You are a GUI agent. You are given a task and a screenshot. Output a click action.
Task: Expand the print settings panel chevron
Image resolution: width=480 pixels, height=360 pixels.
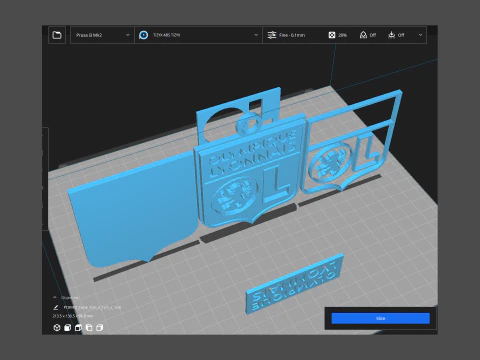[420, 35]
